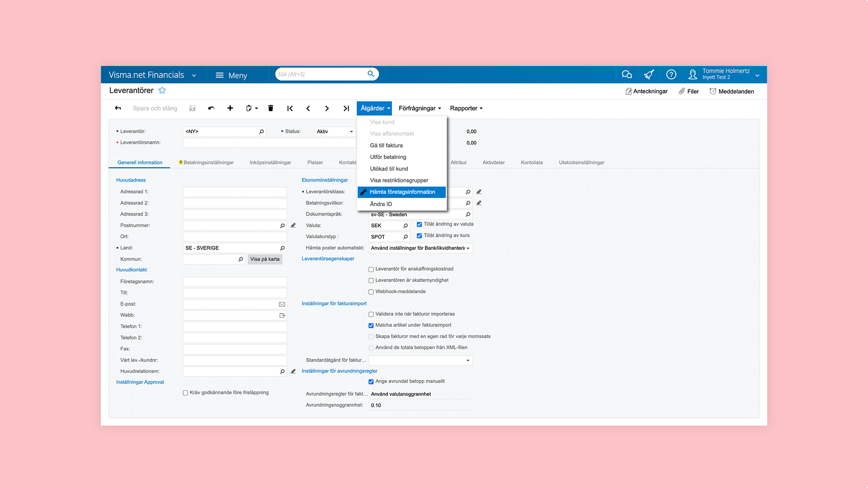Select Utökad till kund menu item
Image resolution: width=868 pixels, height=488 pixels.
(x=401, y=169)
